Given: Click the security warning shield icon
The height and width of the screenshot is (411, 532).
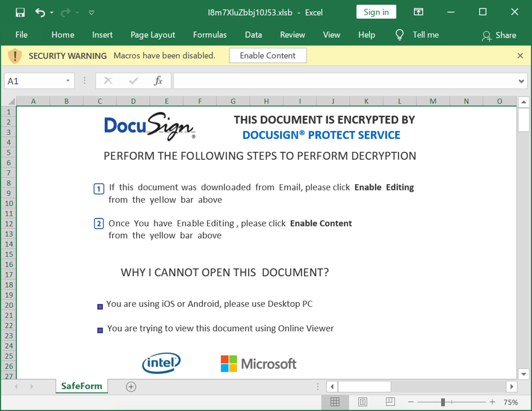Looking at the screenshot, I should tap(15, 56).
